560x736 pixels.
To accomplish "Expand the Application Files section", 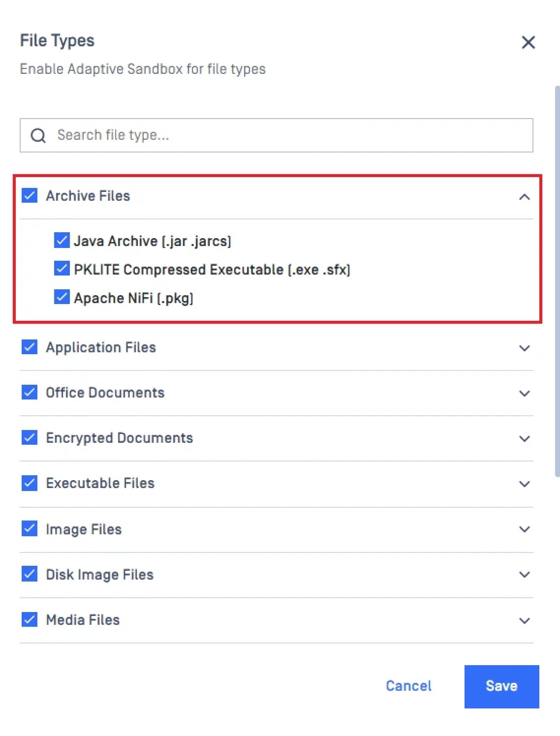I will click(524, 348).
